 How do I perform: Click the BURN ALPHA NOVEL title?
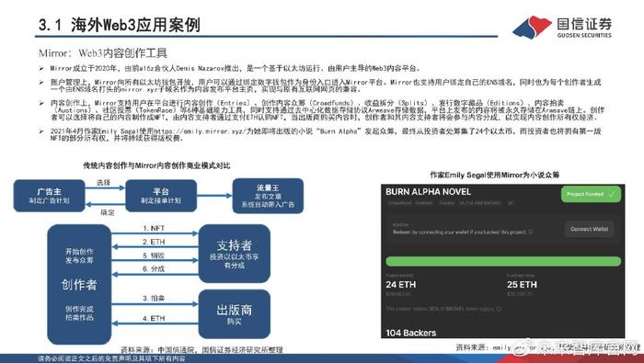coord(428,192)
